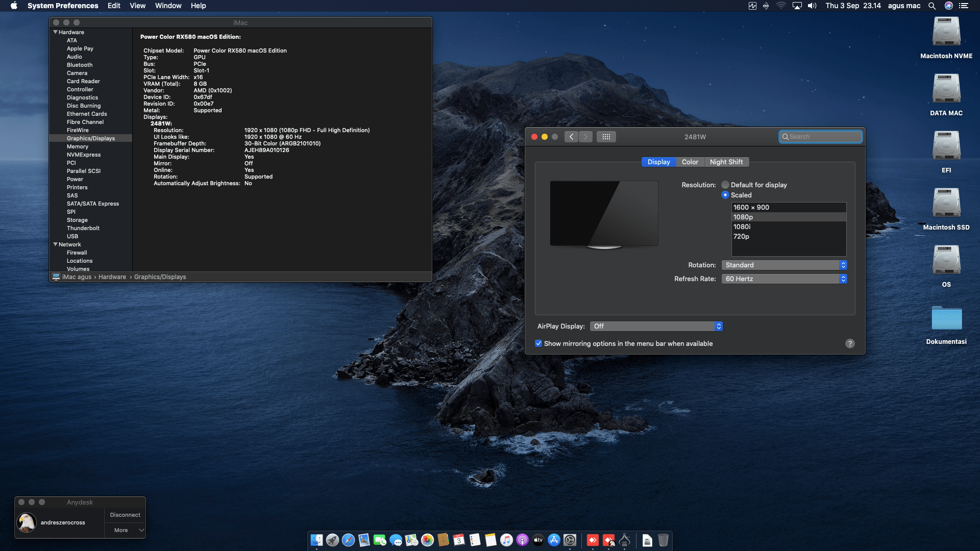Click Disconnect in Anydesk window
The image size is (980, 551).
[x=125, y=515]
